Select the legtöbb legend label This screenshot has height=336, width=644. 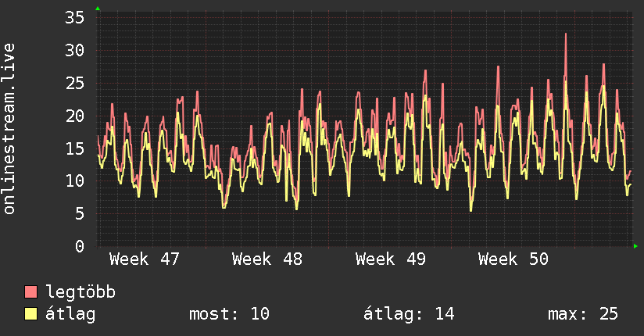[x=80, y=291]
